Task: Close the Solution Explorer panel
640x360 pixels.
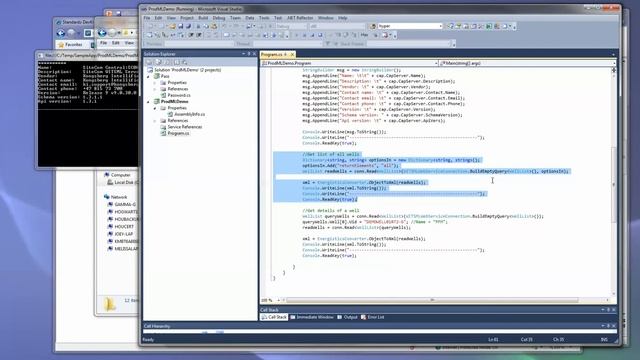Action: pyautogui.click(x=254, y=54)
